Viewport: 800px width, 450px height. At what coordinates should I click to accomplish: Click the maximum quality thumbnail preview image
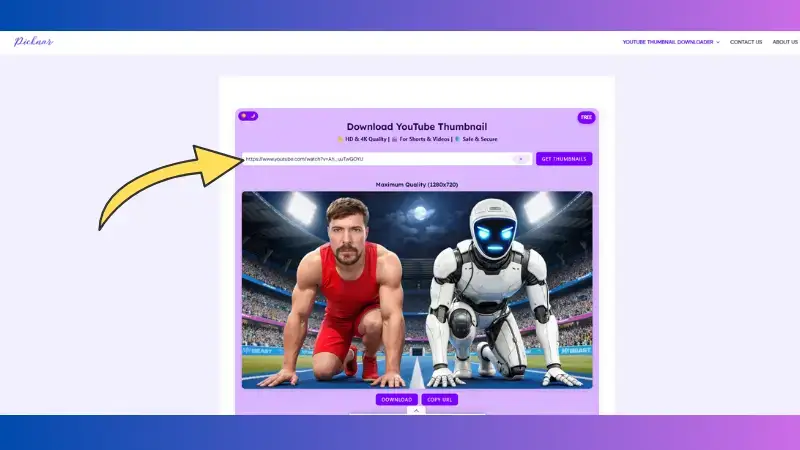(416, 289)
